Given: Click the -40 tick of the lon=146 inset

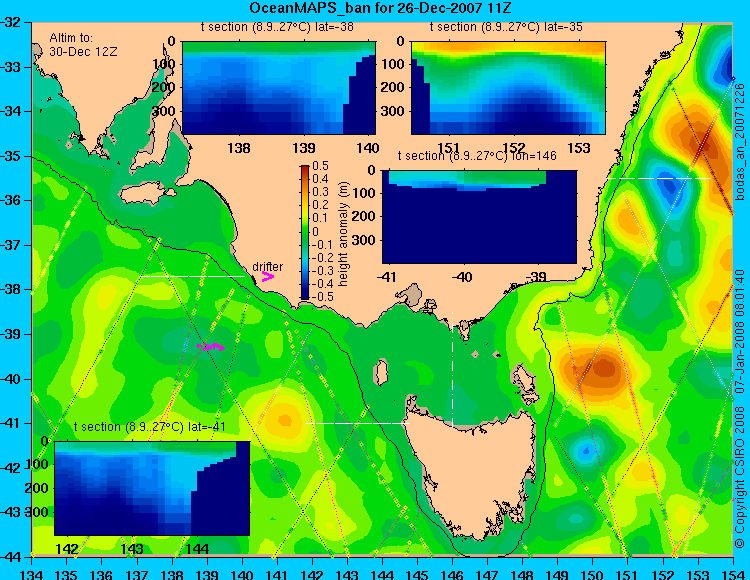Looking at the screenshot, I should pyautogui.click(x=463, y=277).
